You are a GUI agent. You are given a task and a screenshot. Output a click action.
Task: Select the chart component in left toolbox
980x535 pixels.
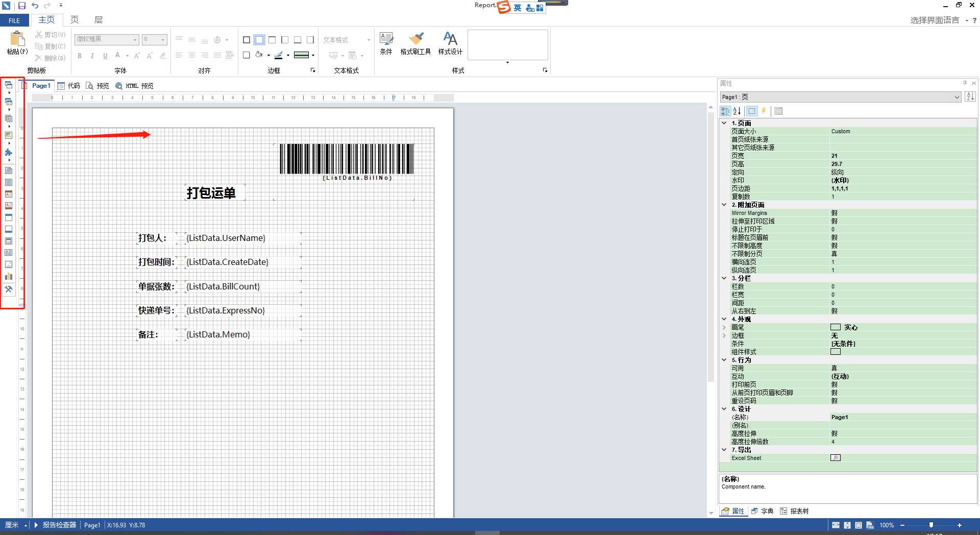tap(9, 276)
